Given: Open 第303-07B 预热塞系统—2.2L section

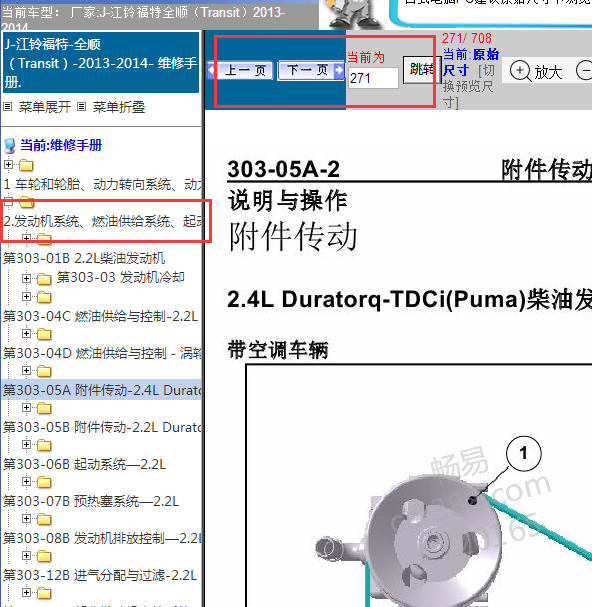Looking at the screenshot, I should click(x=91, y=501).
